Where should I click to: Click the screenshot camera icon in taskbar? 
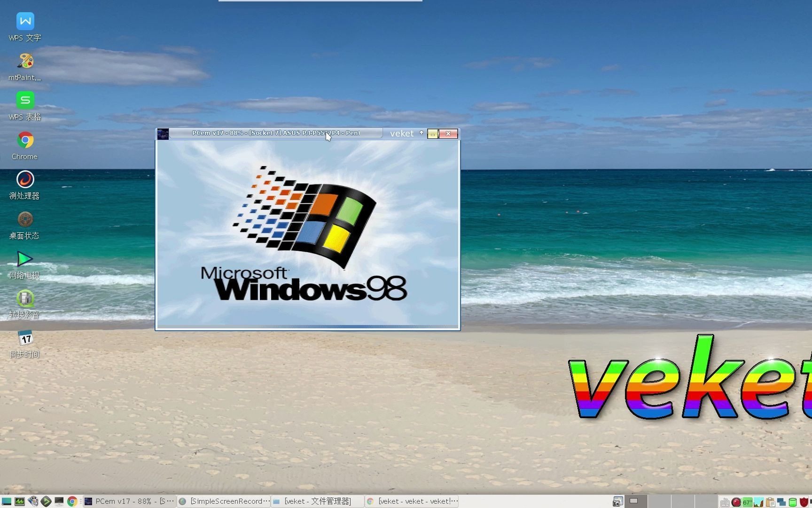coord(617,502)
